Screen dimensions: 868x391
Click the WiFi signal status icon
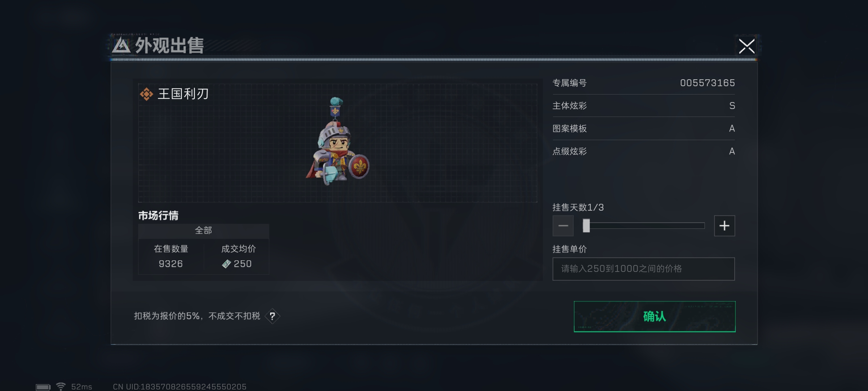pos(61,386)
